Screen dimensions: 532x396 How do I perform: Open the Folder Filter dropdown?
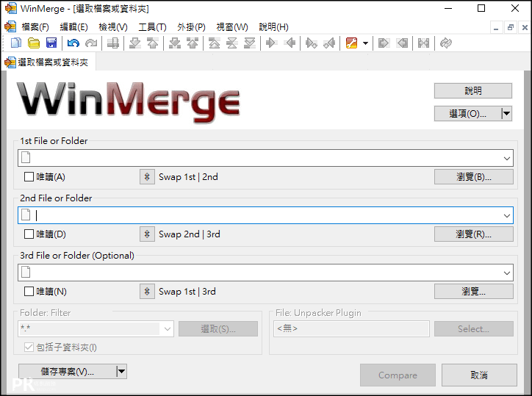168,329
